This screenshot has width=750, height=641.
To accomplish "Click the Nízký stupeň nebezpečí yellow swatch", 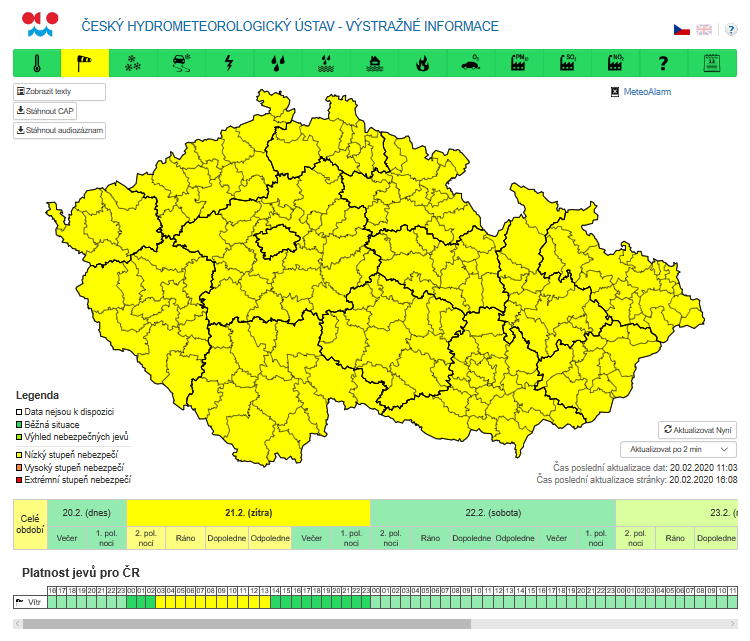I will tap(19, 455).
